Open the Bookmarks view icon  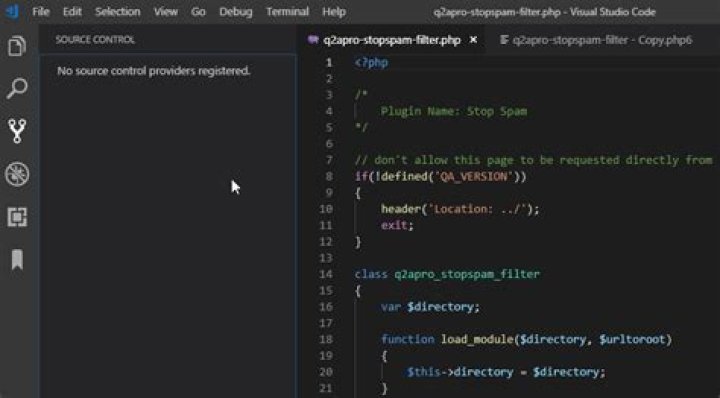17,260
